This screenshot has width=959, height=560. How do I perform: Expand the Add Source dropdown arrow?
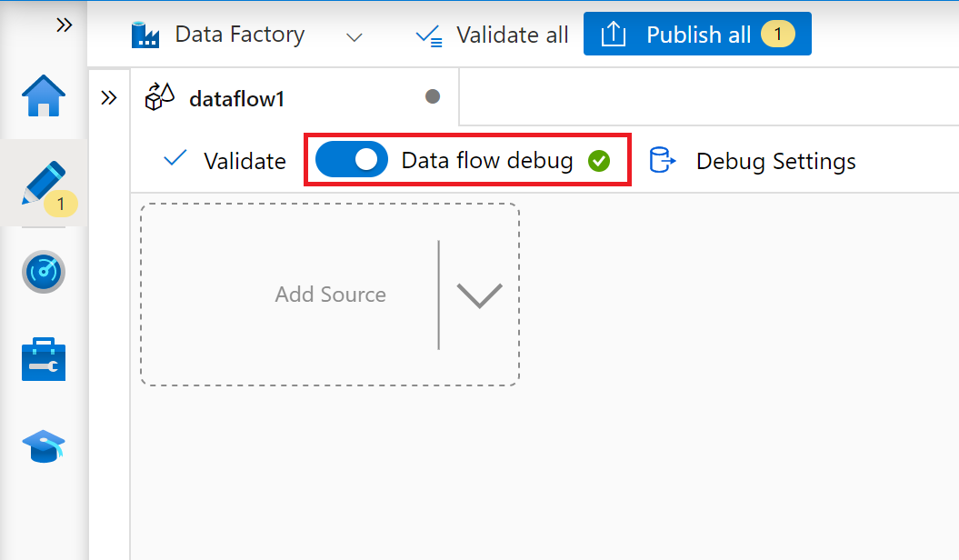(479, 295)
